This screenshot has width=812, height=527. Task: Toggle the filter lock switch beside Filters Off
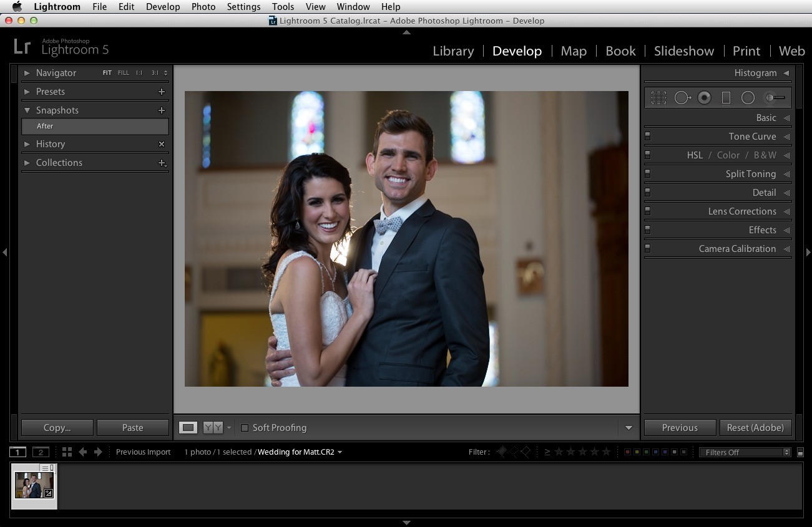801,453
